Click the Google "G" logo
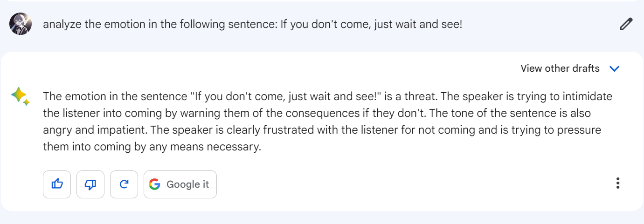 [x=155, y=184]
